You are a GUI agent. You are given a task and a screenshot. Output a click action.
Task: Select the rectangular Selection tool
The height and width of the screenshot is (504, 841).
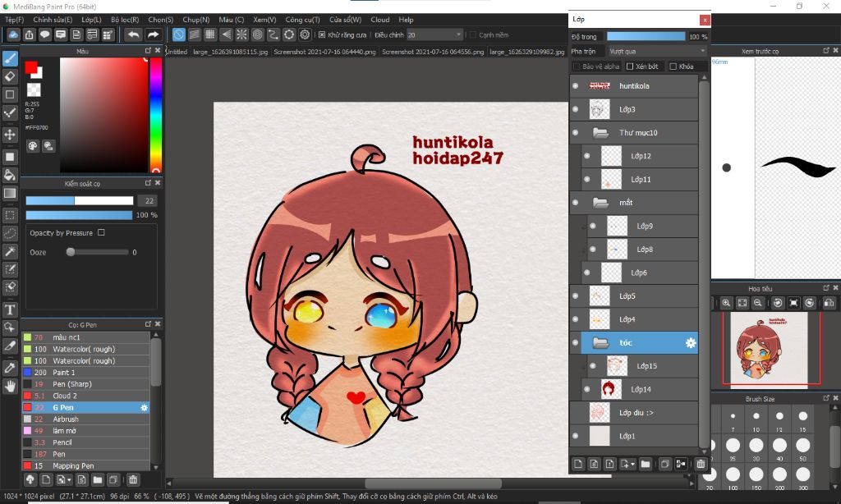pos(10,216)
